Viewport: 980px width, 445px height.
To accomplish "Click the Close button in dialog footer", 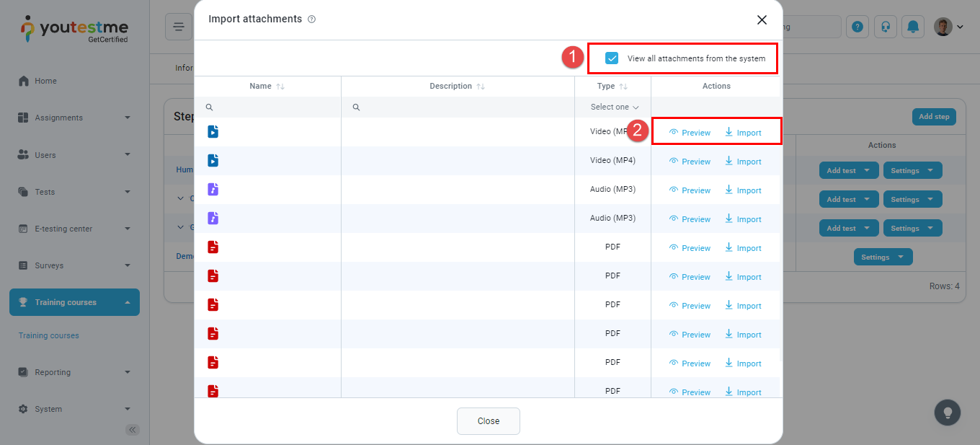I will (488, 421).
